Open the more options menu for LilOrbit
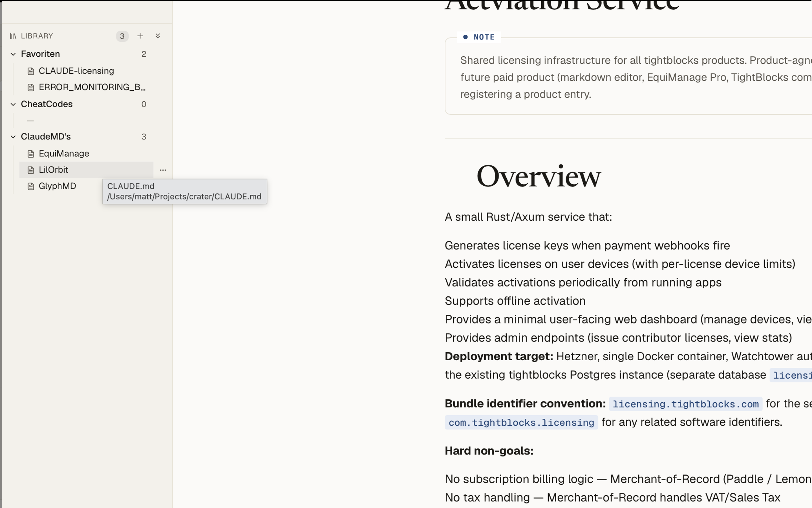Image resolution: width=812 pixels, height=508 pixels. pos(163,170)
